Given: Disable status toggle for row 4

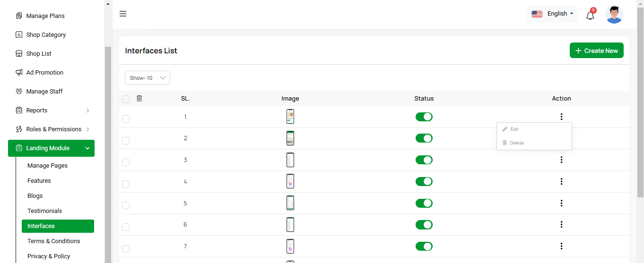Looking at the screenshot, I should pyautogui.click(x=424, y=181).
